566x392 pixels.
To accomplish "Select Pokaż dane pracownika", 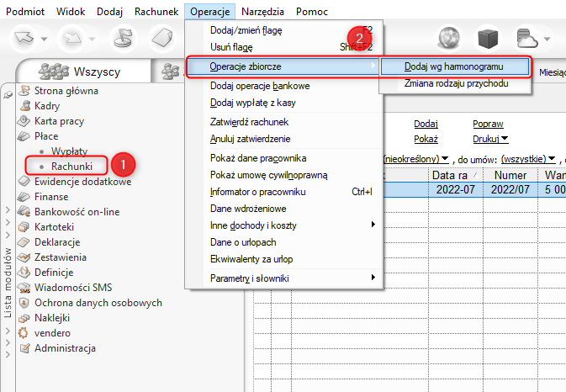I will (283, 158).
